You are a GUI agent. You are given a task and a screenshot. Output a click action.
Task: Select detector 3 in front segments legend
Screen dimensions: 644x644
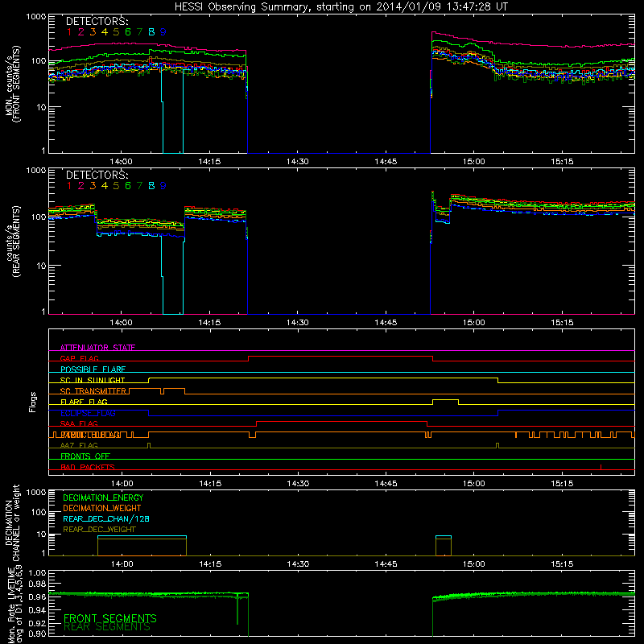coord(93,32)
